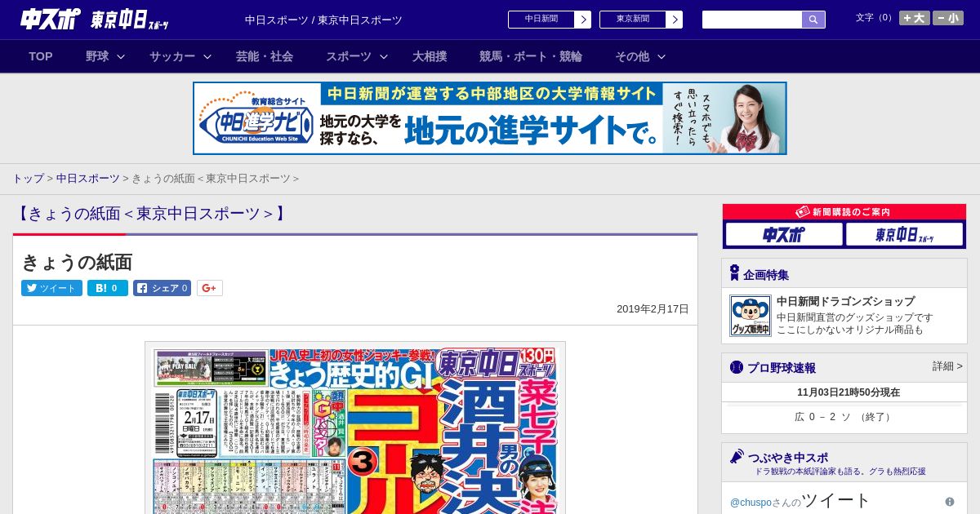Follow the 中日スポーツ breadcrumb link
Viewport: 980px width, 514px height.
(88, 178)
